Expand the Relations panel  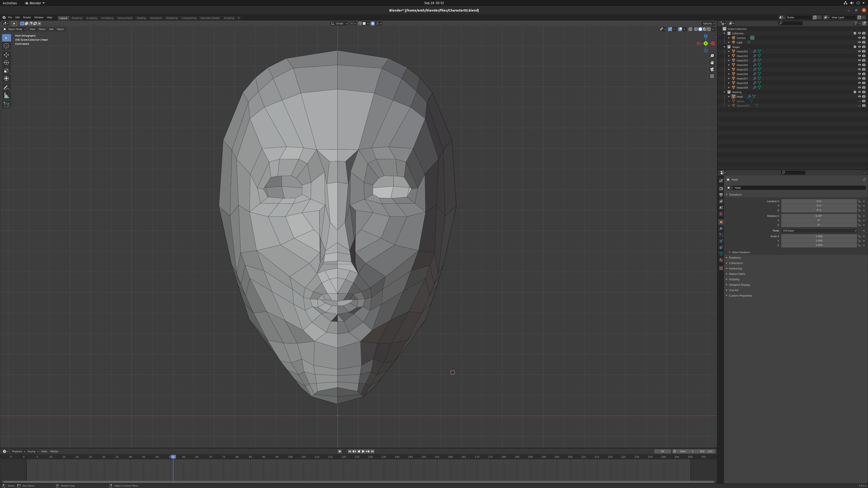tap(735, 258)
